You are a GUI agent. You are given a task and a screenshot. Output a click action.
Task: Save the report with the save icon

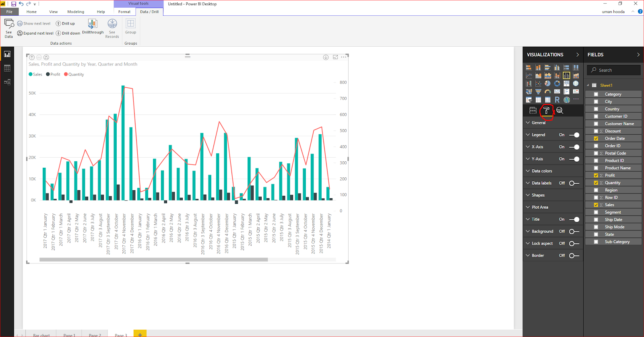click(14, 4)
